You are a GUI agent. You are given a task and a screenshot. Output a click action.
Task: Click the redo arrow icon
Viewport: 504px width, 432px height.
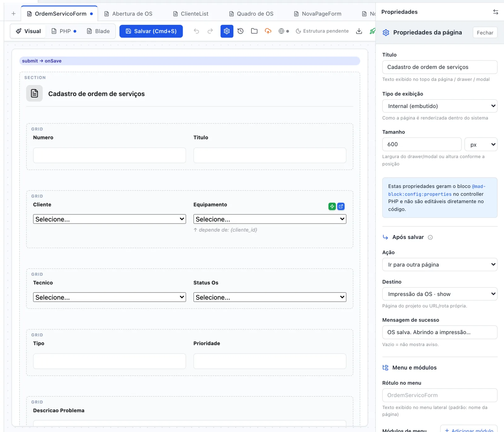(210, 31)
